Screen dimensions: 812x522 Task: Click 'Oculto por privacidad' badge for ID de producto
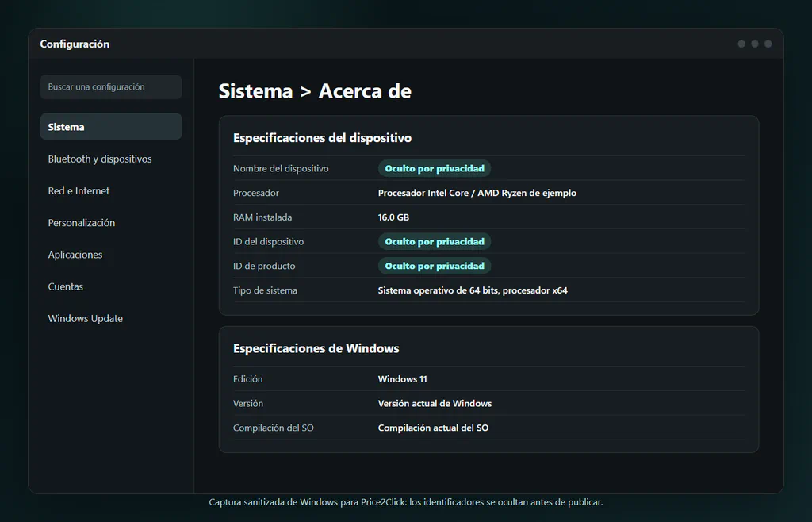coord(435,266)
